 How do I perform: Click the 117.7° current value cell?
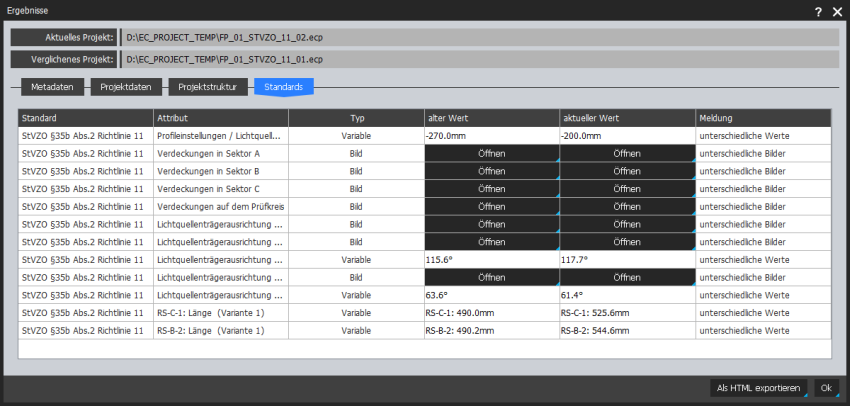coord(627,260)
